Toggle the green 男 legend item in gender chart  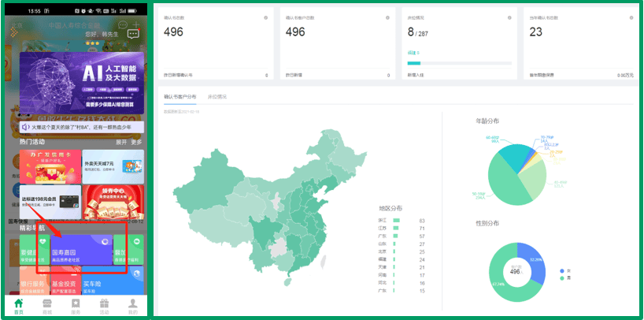[561, 277]
